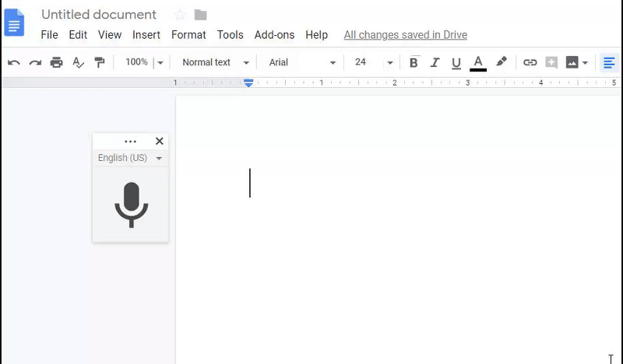Image resolution: width=623 pixels, height=364 pixels.
Task: Open the Help menu
Action: 317,35
